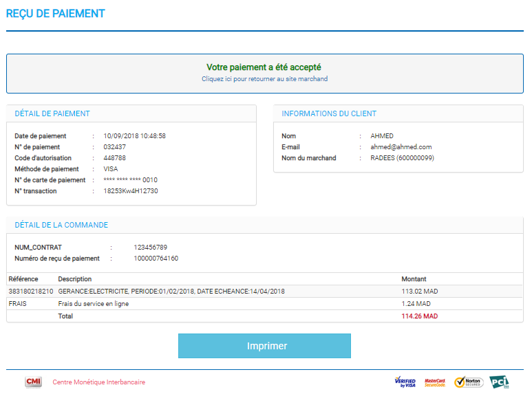532x394 pixels.
Task: Click the transaction number 18253Kw4H12730
Action: (131, 191)
